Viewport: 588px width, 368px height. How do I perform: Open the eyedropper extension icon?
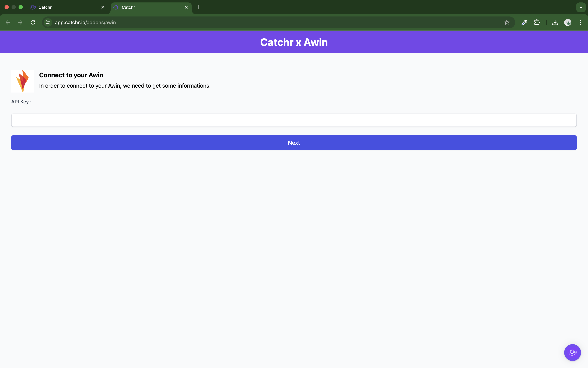(x=524, y=22)
